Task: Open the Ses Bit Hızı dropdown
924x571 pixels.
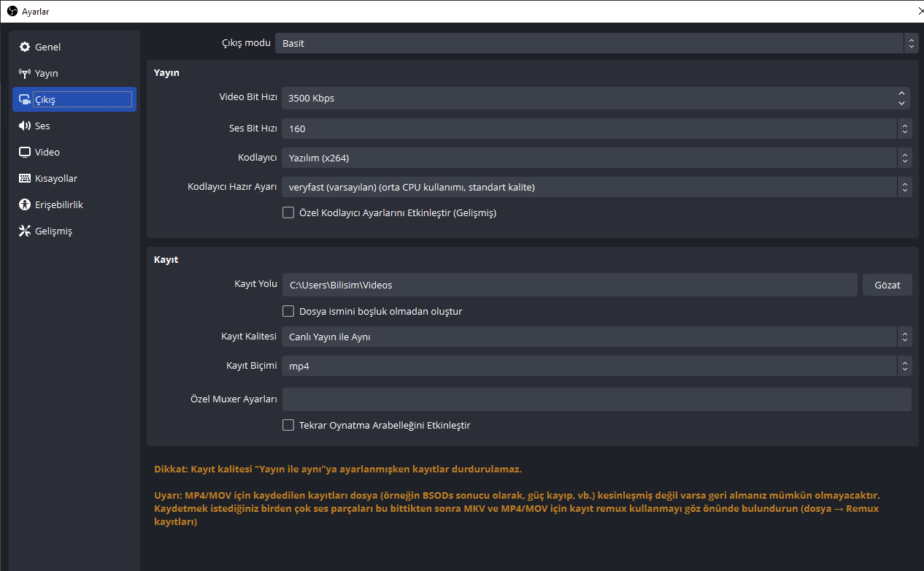Action: [x=597, y=129]
